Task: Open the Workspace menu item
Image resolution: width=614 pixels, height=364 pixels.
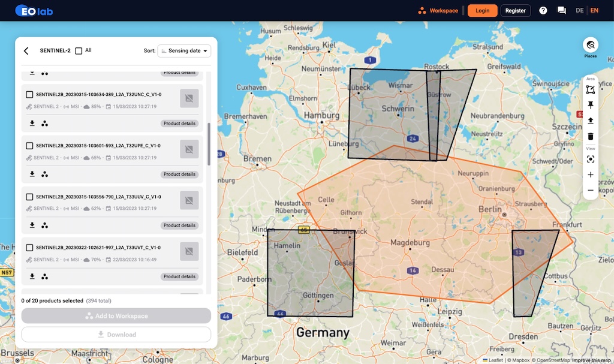Action: [438, 10]
